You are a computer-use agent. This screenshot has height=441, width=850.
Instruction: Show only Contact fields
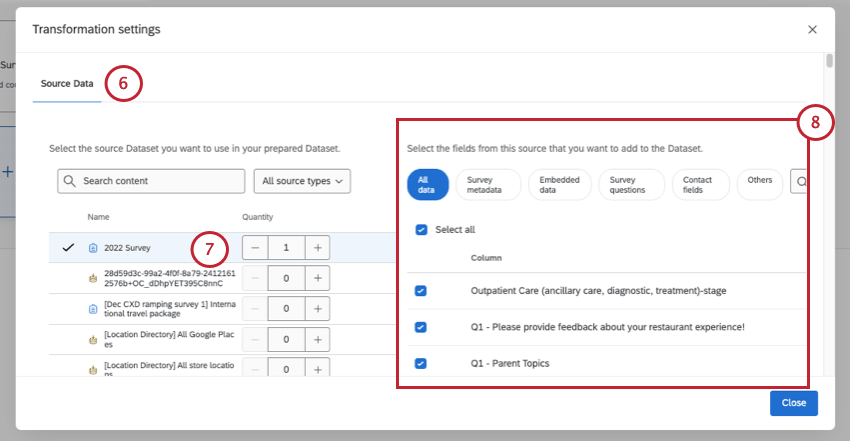tap(698, 185)
